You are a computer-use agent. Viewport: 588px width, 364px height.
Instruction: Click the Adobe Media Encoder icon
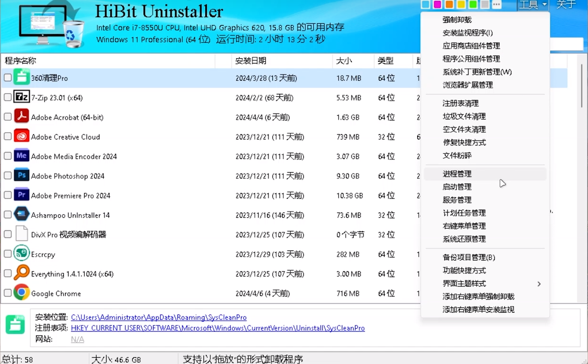pos(21,155)
